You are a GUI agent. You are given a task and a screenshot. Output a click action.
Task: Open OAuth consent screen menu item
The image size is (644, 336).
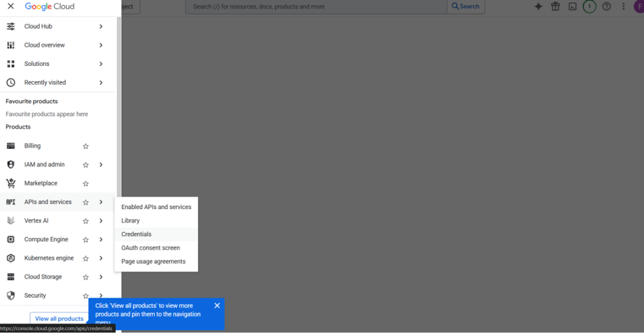(150, 248)
